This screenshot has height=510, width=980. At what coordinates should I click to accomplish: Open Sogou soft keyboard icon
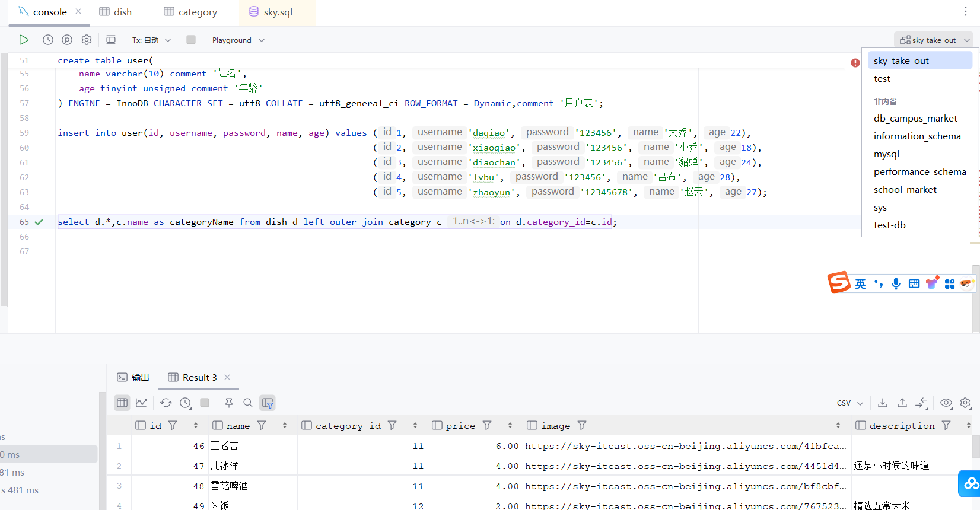[x=914, y=284]
